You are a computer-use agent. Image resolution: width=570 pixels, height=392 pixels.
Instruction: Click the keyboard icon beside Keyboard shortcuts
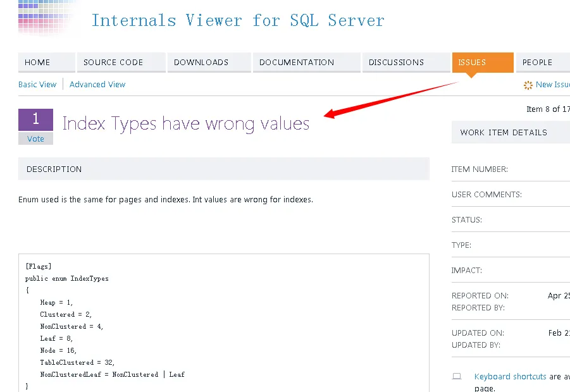tap(457, 377)
